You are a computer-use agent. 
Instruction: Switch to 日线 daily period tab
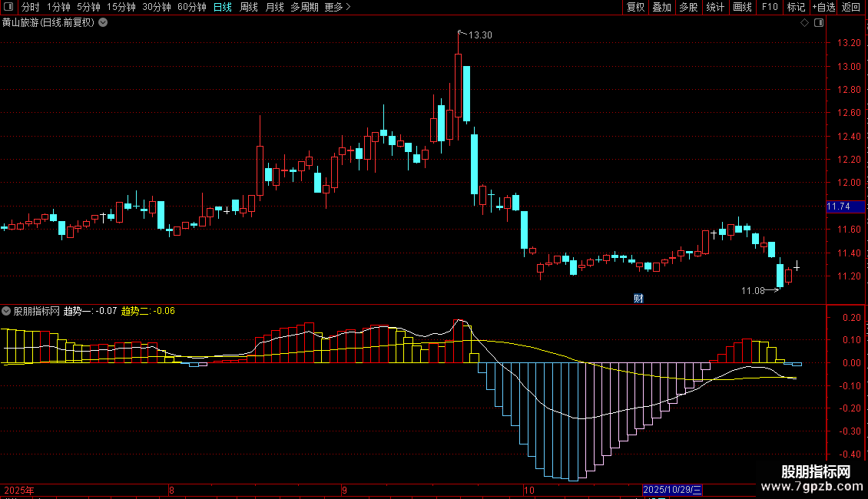point(223,7)
